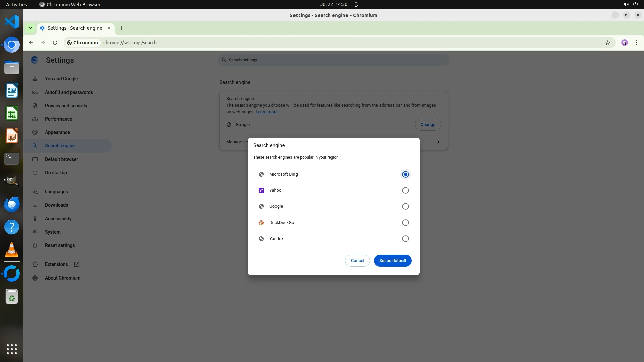Screen dimensions: 644x362
Task: Select the Google radio option
Action: click(x=405, y=206)
